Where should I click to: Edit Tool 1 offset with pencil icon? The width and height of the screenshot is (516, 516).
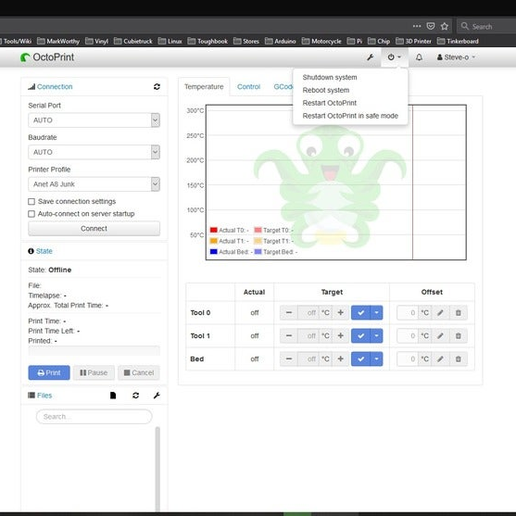coord(440,336)
